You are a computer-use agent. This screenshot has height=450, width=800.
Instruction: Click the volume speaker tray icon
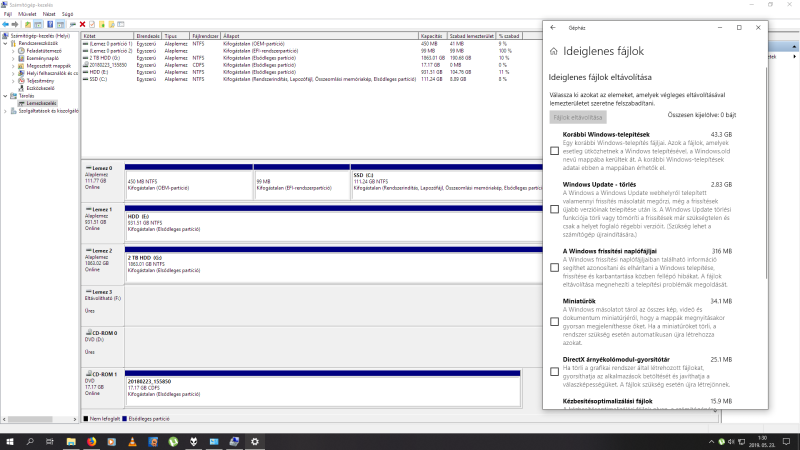pyautogui.click(x=731, y=442)
